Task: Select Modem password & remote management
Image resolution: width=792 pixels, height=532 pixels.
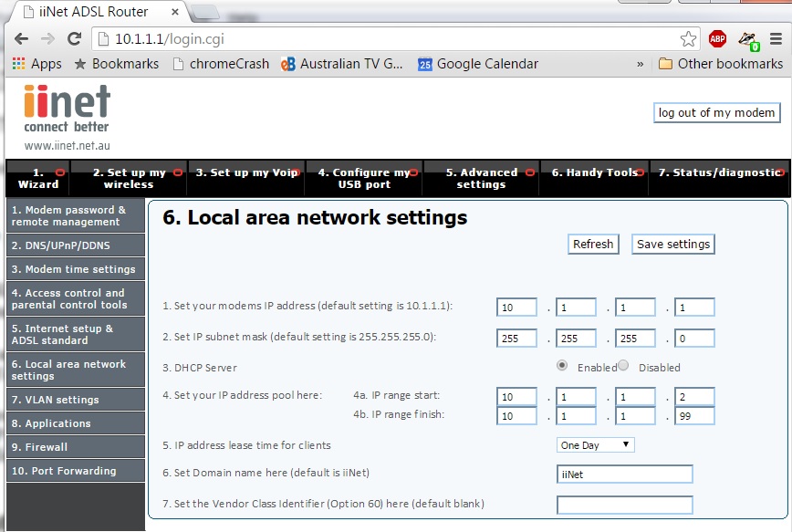Action: pos(76,215)
